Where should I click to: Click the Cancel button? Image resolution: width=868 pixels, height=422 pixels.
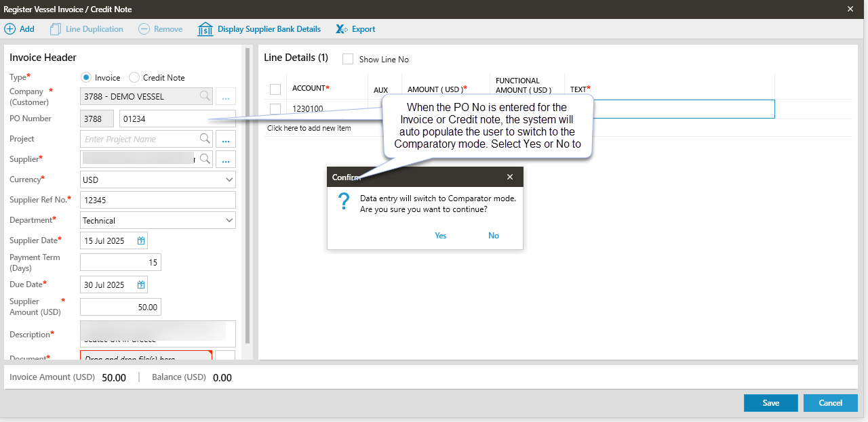[x=830, y=403]
